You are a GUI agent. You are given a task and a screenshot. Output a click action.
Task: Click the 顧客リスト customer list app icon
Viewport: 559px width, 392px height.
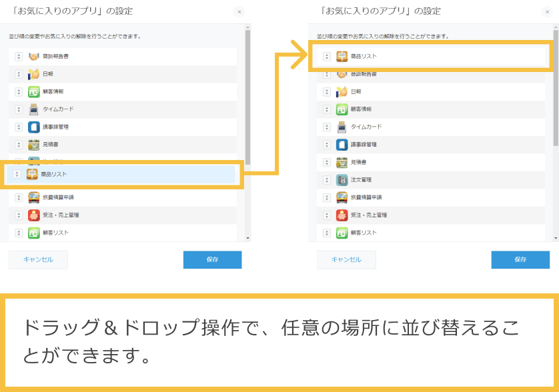(x=341, y=232)
